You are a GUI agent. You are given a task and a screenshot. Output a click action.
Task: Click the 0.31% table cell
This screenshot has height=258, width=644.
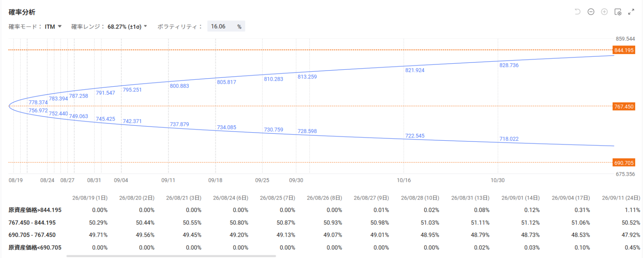582,210
